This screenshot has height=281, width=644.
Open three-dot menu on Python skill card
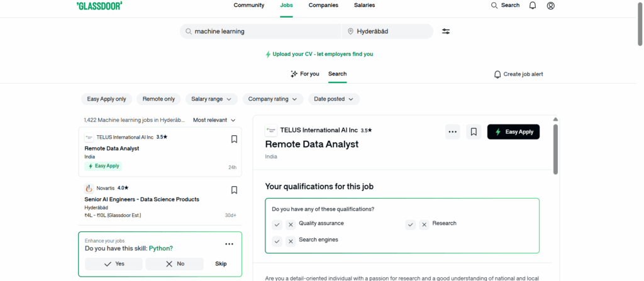pyautogui.click(x=229, y=244)
